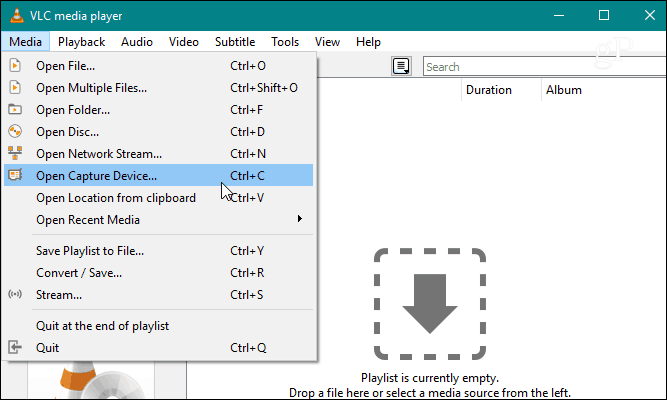Open the Help menu
This screenshot has height=400, width=667.
coord(368,42)
